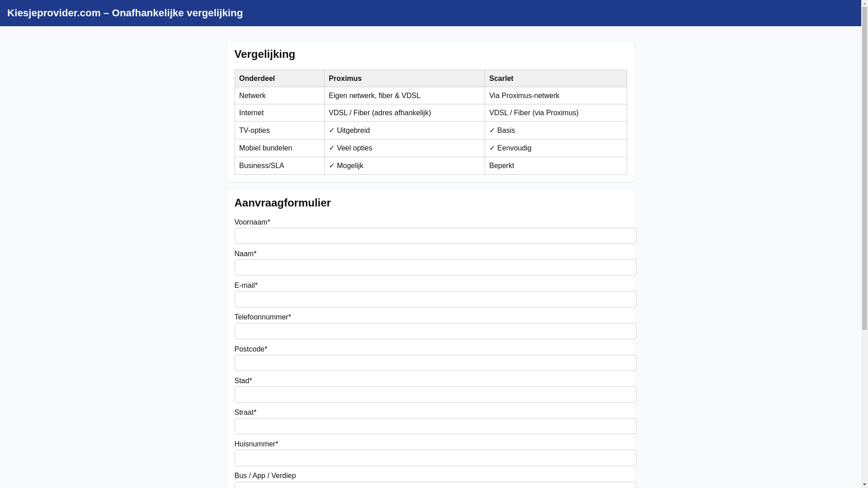The width and height of the screenshot is (868, 488).
Task: Click the Huisnummer field
Action: pos(435,458)
